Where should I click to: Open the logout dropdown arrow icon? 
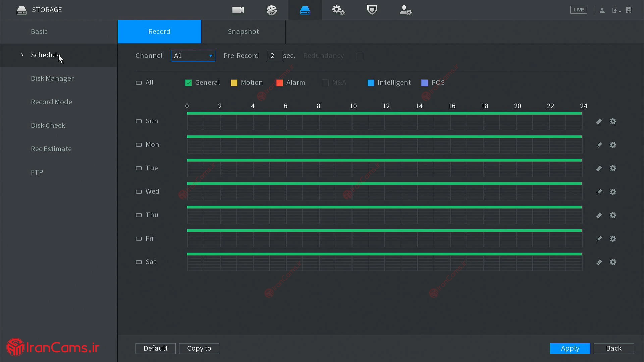[x=616, y=10]
